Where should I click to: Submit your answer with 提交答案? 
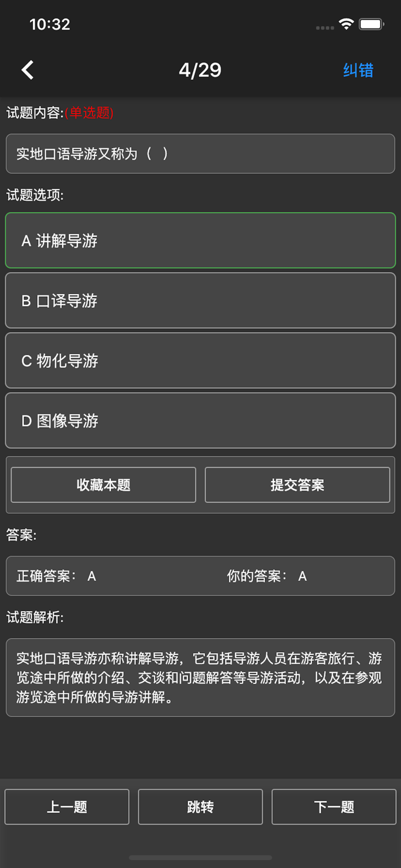tap(297, 485)
